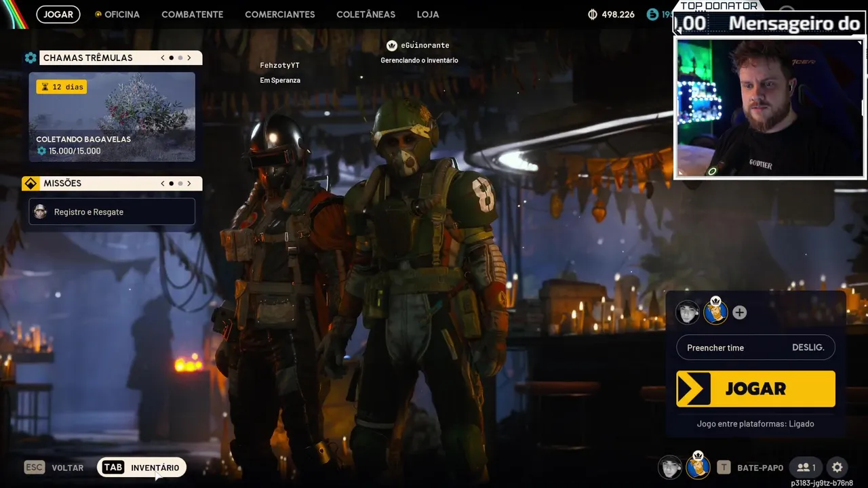Click the ESC key icon
This screenshot has height=488, width=868.
[x=35, y=468]
